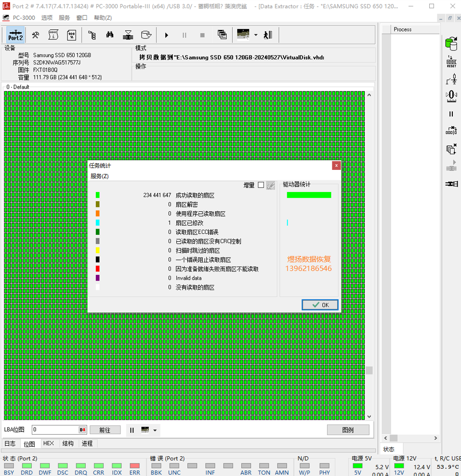
Task: Open the wrench and hammer utilities icon
Action: 36,35
